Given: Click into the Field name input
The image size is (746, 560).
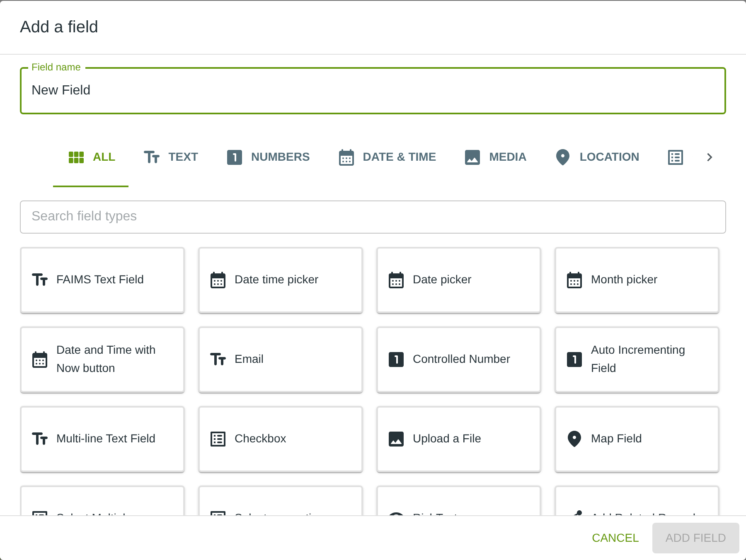Looking at the screenshot, I should pos(373,90).
